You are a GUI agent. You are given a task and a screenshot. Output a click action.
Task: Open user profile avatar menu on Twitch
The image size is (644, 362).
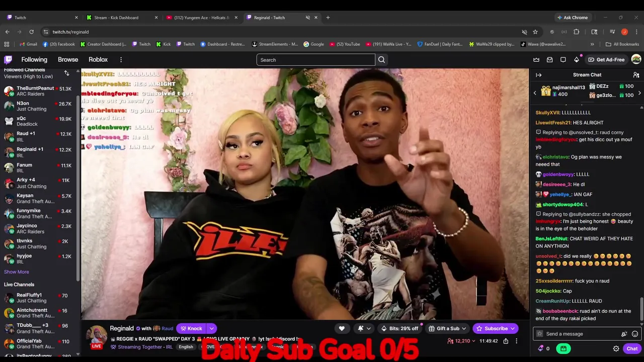click(636, 60)
